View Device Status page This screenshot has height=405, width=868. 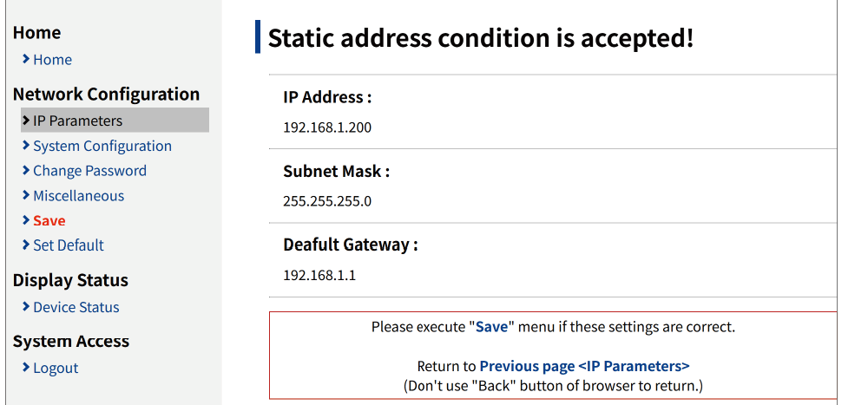pos(76,307)
